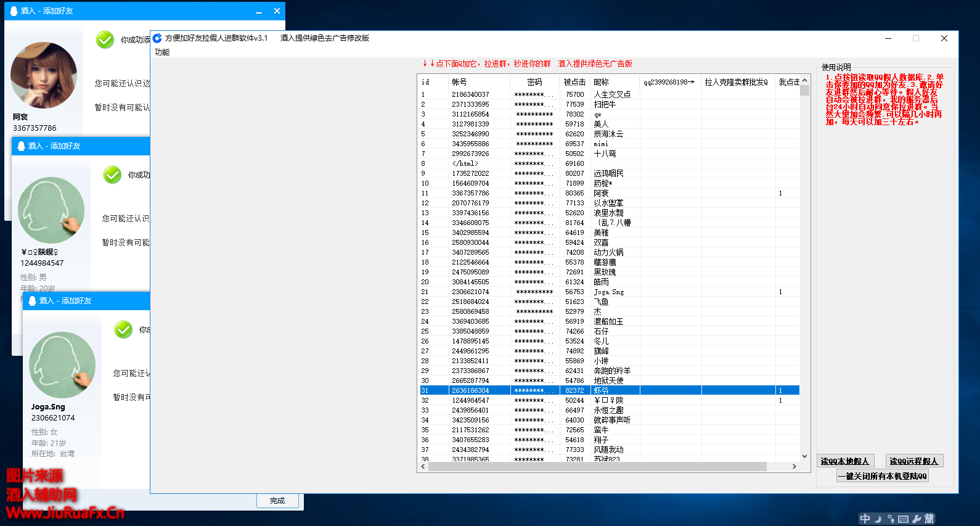Click the horizontal scrollbar right arrow
The height and width of the screenshot is (526, 980).
pos(794,467)
